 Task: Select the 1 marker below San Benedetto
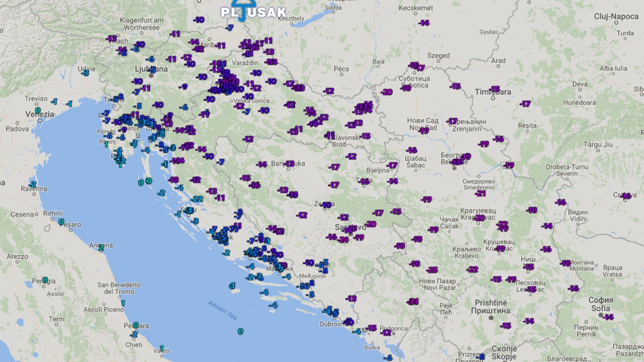tap(122, 303)
